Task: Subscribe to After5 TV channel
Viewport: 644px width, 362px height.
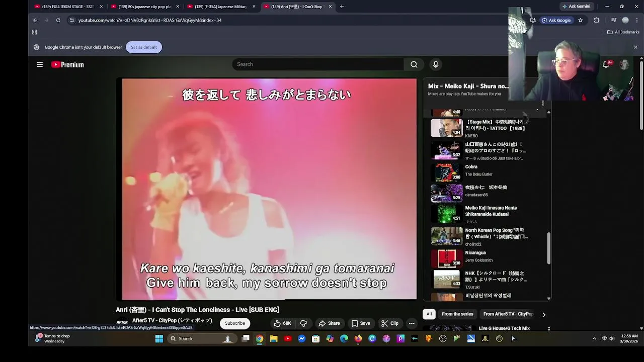Action: 235,323
